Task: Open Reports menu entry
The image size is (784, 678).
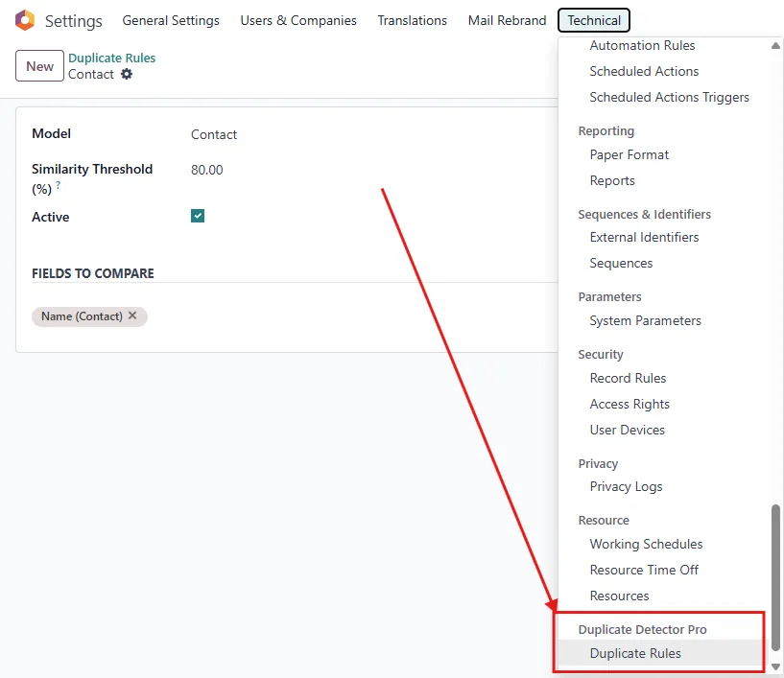Action: tap(612, 181)
